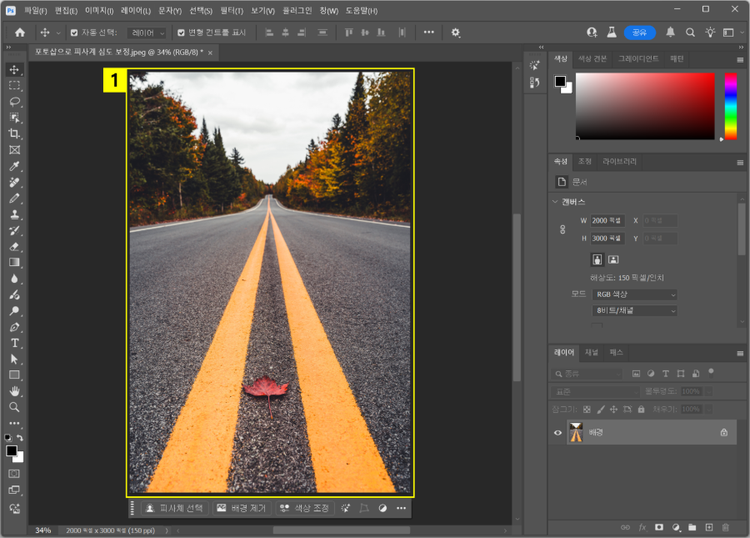
Task: Select the Lasso tool
Action: [14, 101]
